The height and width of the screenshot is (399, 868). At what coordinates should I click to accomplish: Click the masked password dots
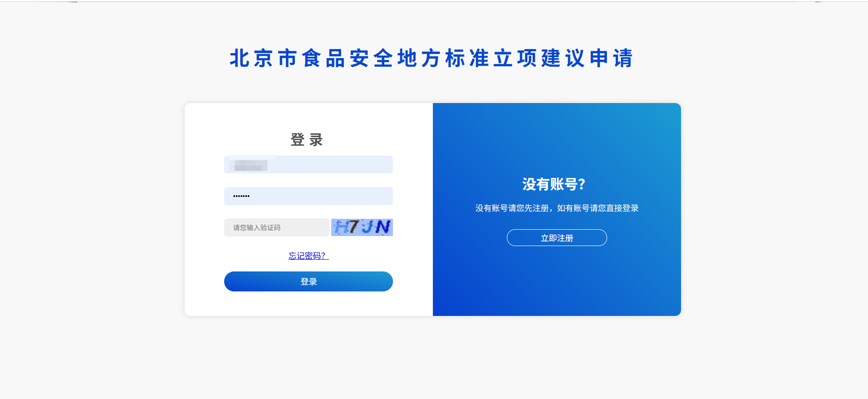[241, 196]
